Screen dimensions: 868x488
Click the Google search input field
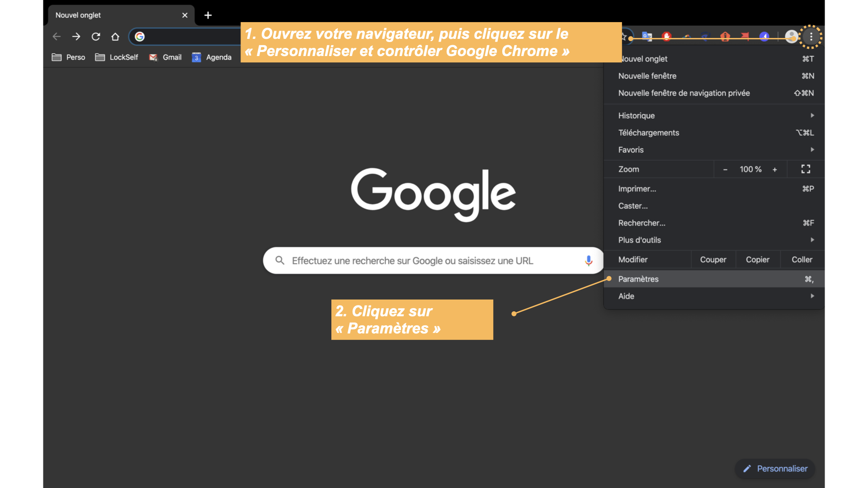click(433, 260)
